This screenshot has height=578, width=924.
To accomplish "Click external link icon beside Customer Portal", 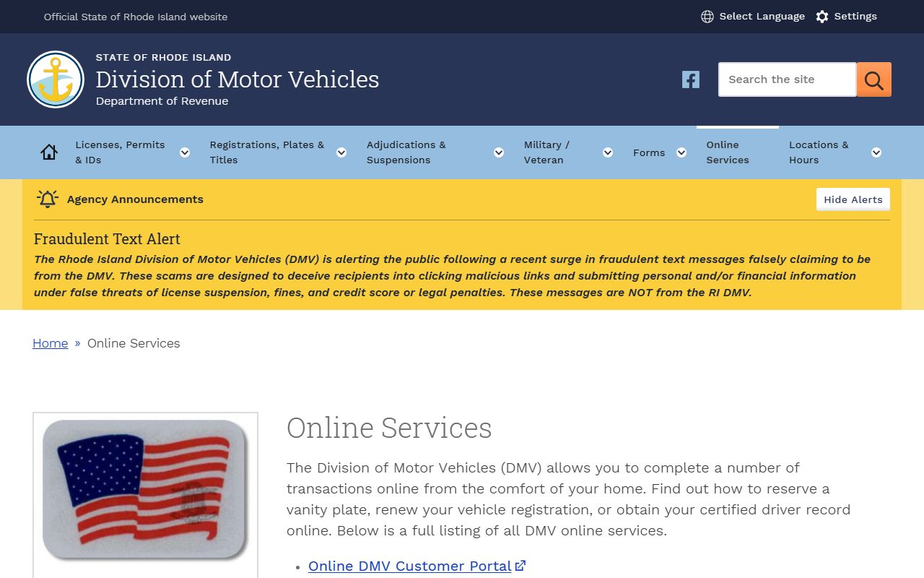I will pyautogui.click(x=520, y=566).
